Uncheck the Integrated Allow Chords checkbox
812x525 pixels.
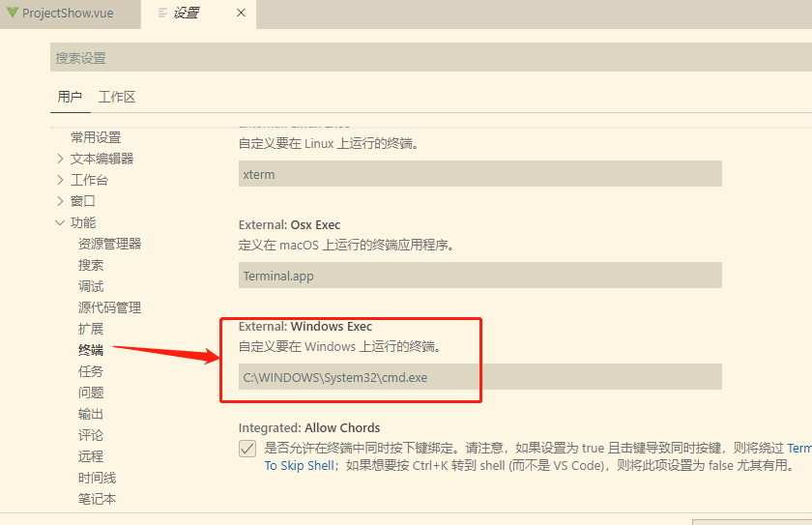(247, 449)
